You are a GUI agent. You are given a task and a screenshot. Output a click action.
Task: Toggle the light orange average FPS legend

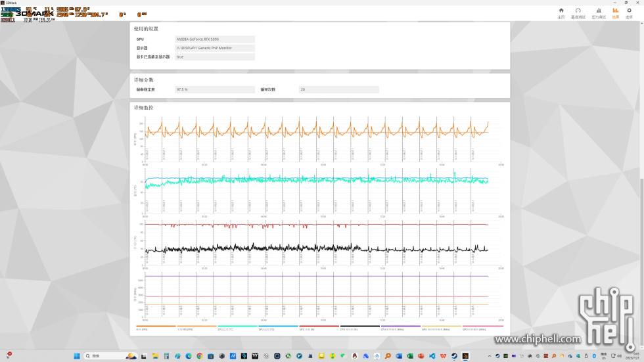(196, 328)
